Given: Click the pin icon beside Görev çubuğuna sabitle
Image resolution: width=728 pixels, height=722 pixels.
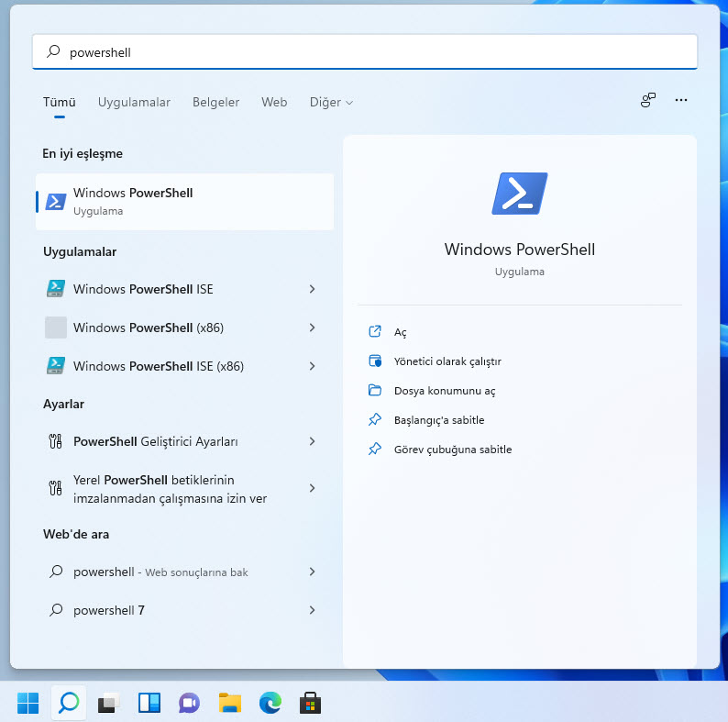Looking at the screenshot, I should click(375, 449).
